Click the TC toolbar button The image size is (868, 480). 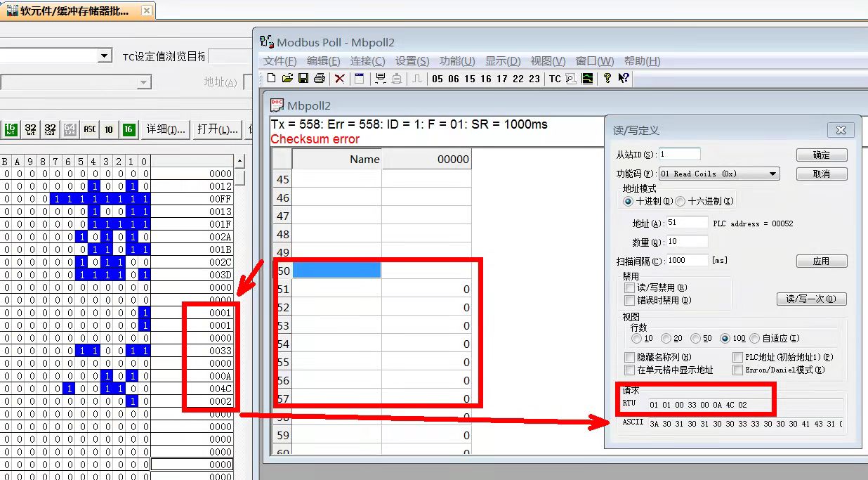pyautogui.click(x=555, y=79)
